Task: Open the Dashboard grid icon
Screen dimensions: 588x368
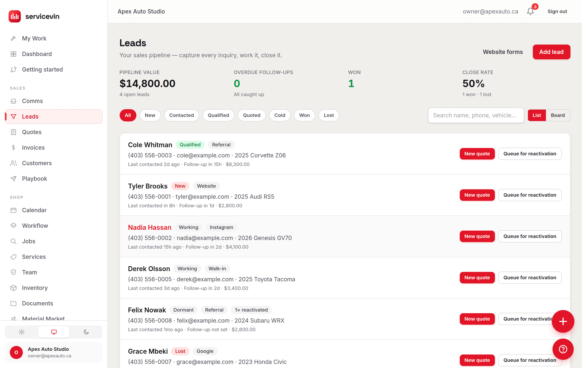Action: [13, 54]
